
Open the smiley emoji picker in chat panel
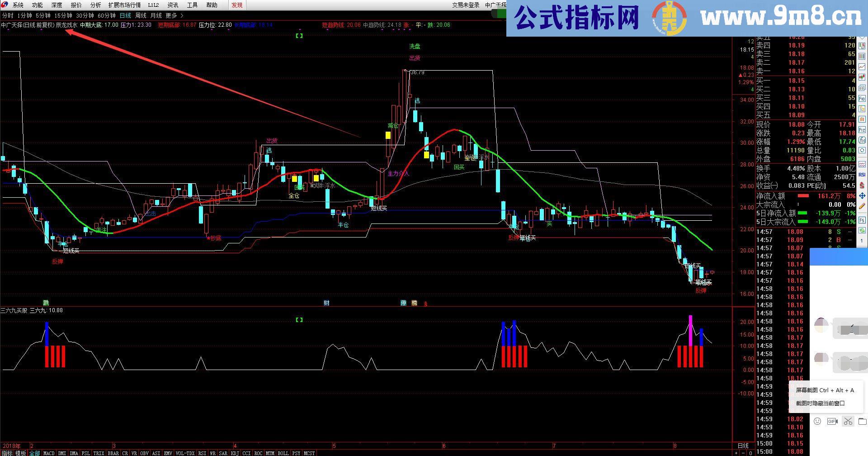(x=817, y=421)
